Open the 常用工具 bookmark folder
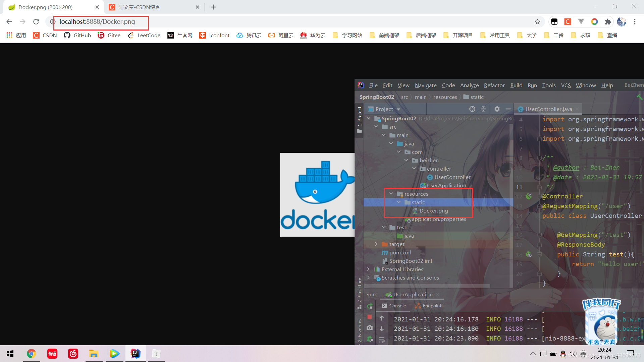 495,35
